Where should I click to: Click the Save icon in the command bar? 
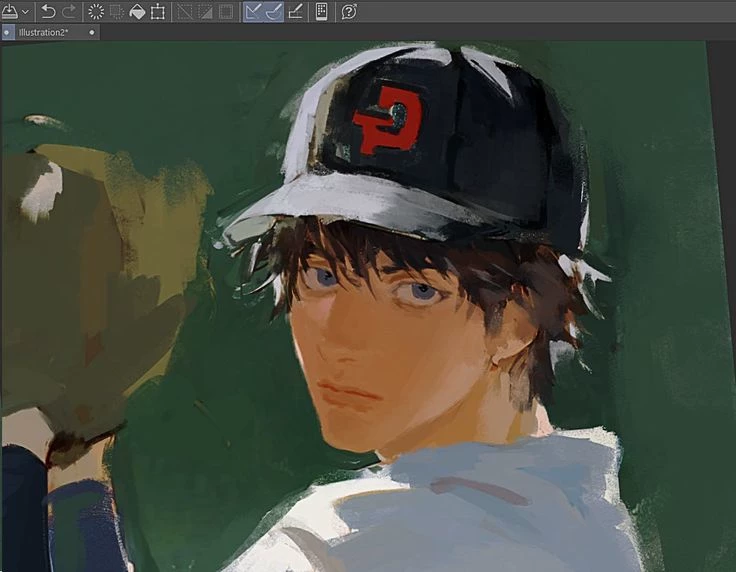(9, 12)
